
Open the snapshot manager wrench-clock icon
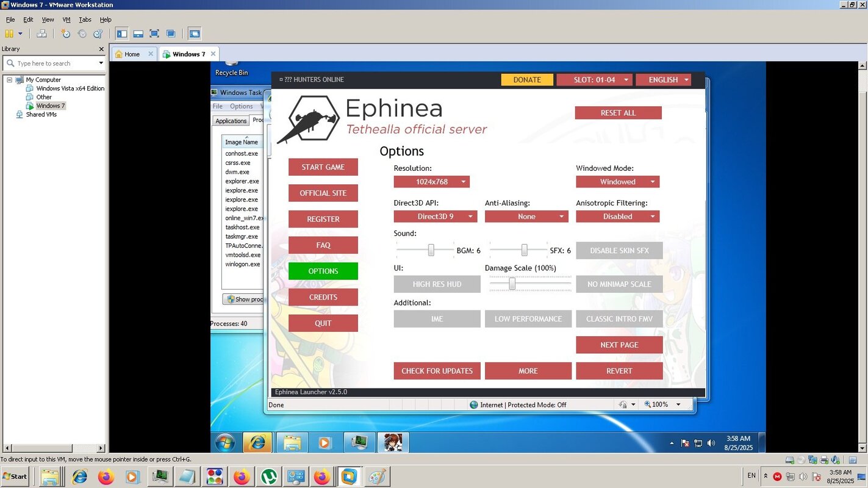click(98, 34)
